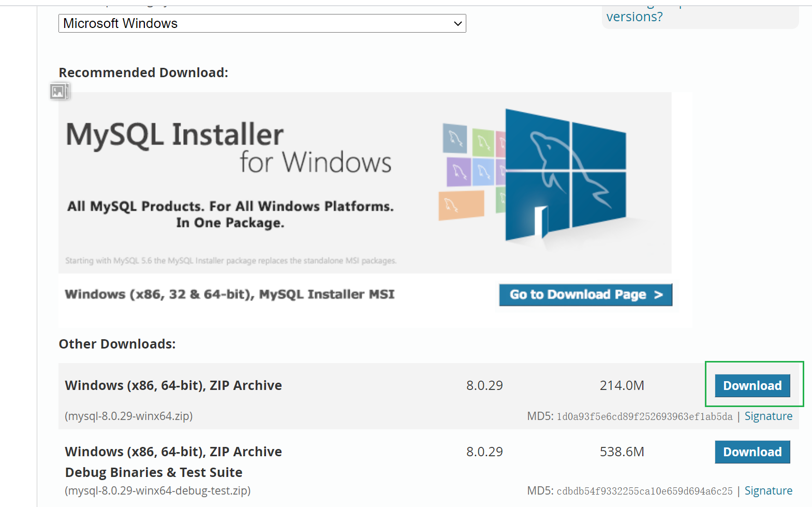Click the orange dolphin tile in the banner
Image resolution: width=812 pixels, height=507 pixels.
coord(461,205)
